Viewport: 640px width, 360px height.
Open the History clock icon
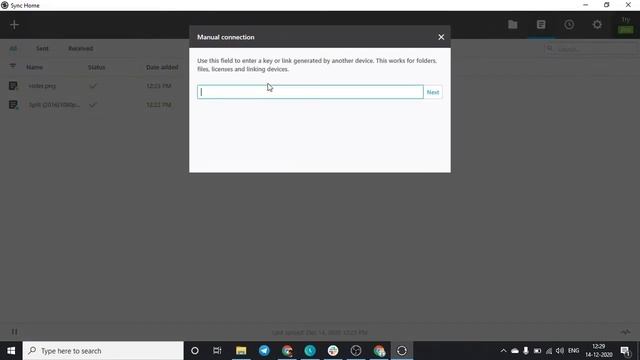tap(569, 24)
